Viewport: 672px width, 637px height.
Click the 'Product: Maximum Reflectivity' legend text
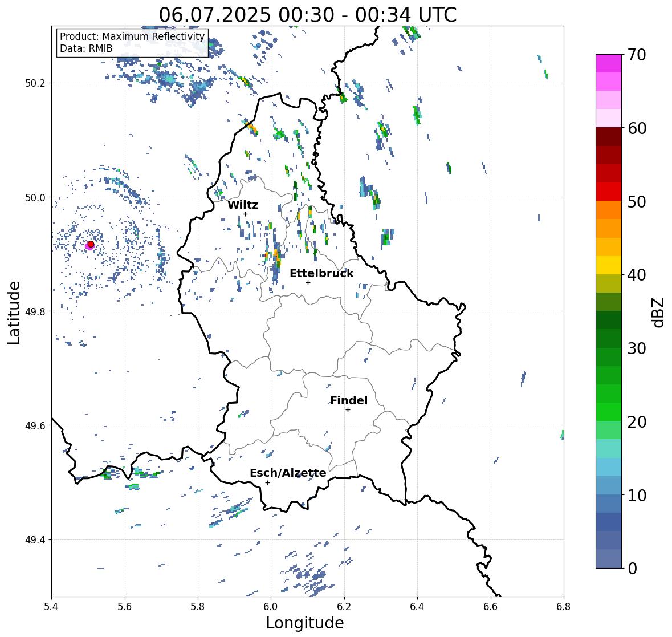point(132,36)
